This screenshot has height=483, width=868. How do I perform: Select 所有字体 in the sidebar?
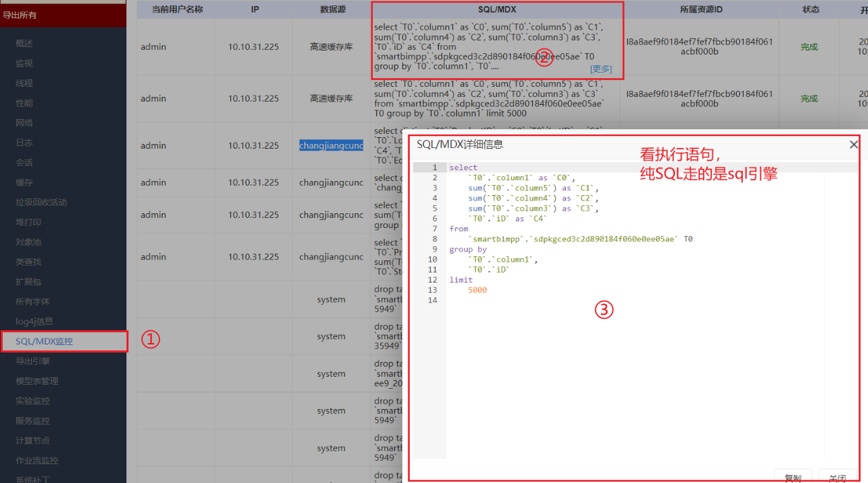pyautogui.click(x=32, y=301)
